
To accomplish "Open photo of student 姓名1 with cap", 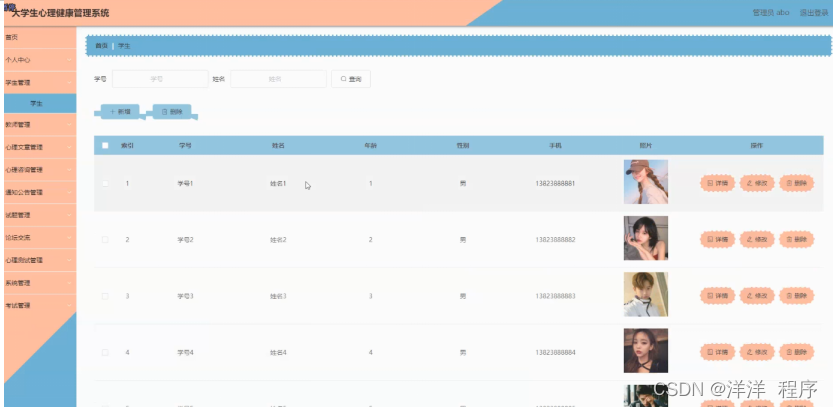I will [x=645, y=182].
